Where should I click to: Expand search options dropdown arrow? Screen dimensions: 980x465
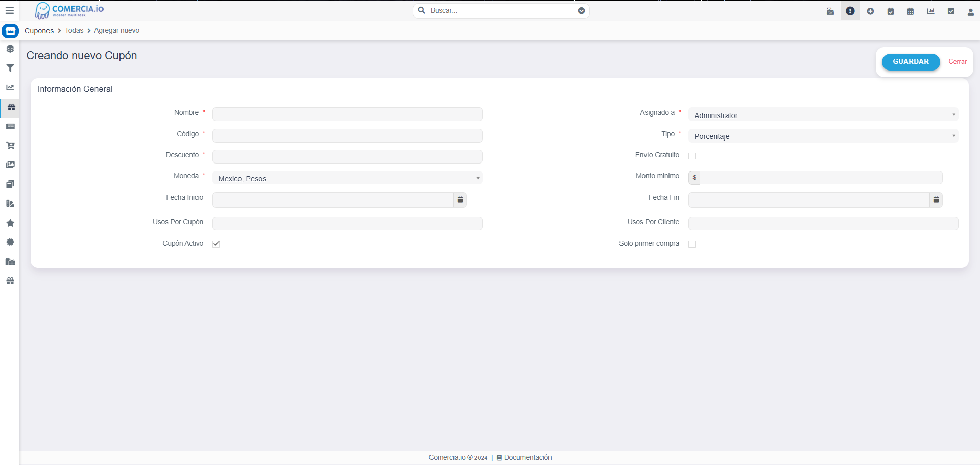point(581,11)
